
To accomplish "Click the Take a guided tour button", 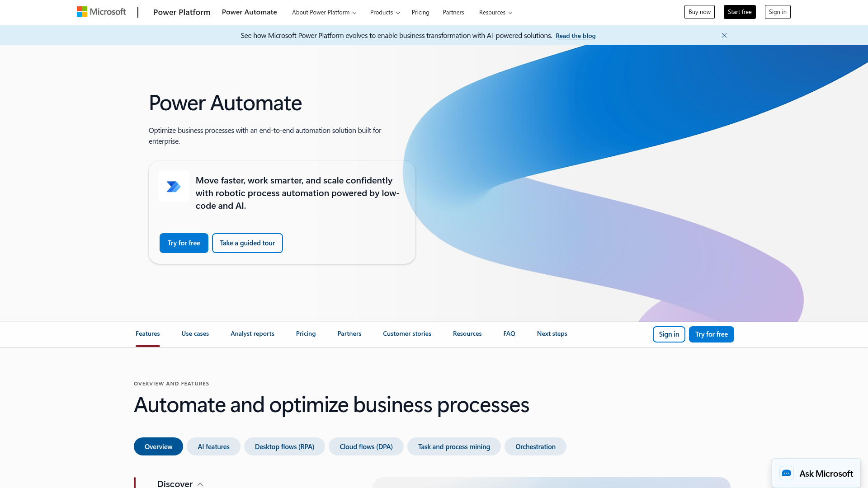I will point(247,243).
